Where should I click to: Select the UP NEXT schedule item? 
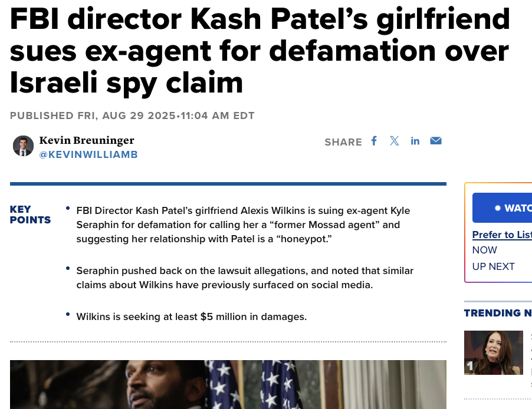(494, 266)
